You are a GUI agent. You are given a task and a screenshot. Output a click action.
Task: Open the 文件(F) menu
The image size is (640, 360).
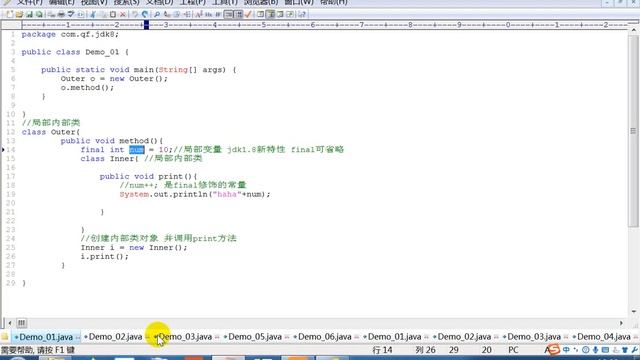click(29, 2)
